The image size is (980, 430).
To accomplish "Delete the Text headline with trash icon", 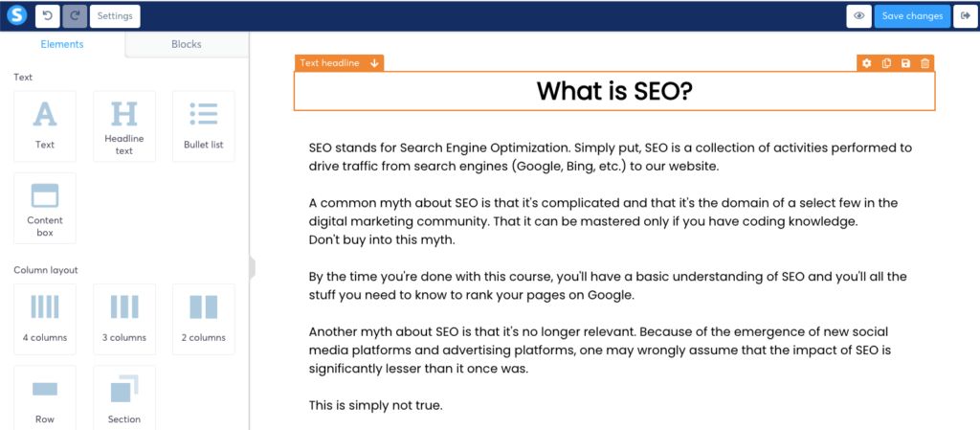I will [x=924, y=63].
